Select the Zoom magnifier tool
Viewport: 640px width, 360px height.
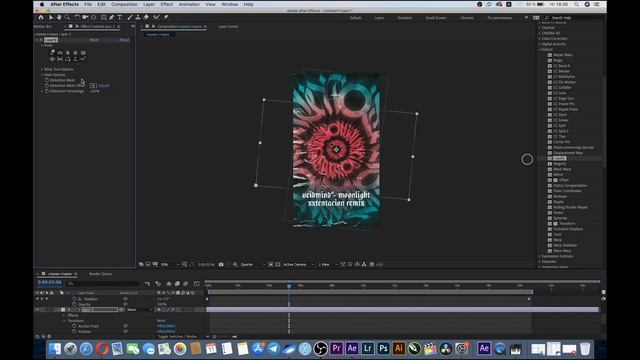pyautogui.click(x=67, y=18)
